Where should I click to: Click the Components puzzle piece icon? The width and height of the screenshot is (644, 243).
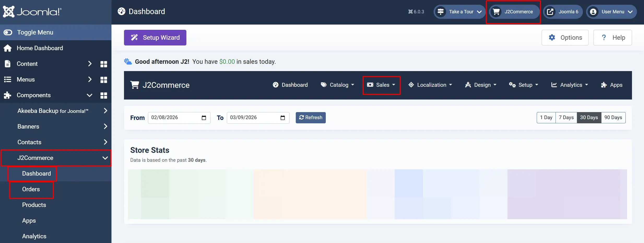tap(8, 95)
